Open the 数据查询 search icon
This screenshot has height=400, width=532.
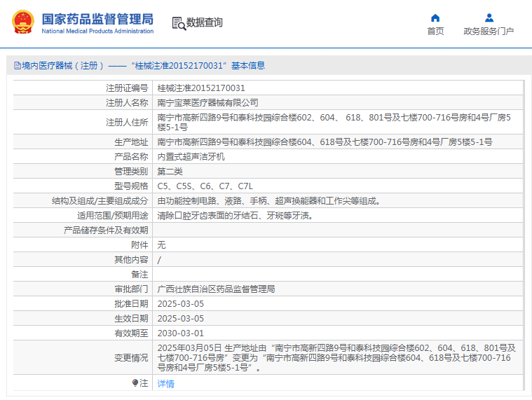click(179, 23)
